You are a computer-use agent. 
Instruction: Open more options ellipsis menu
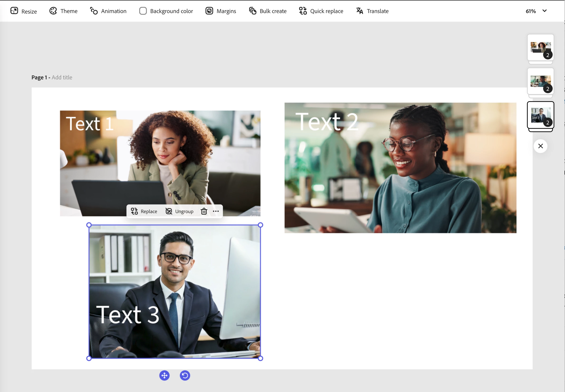point(216,211)
